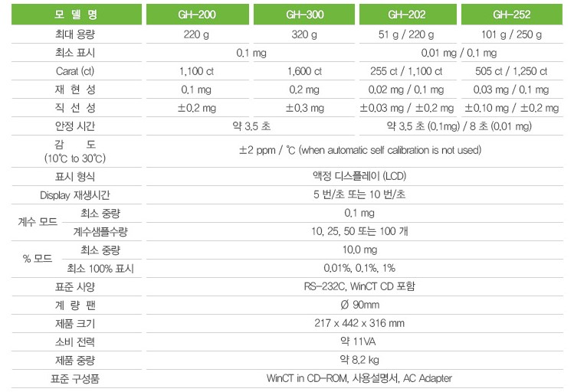Click the 액정 디스플레이 (LCD) cell

tap(359, 176)
